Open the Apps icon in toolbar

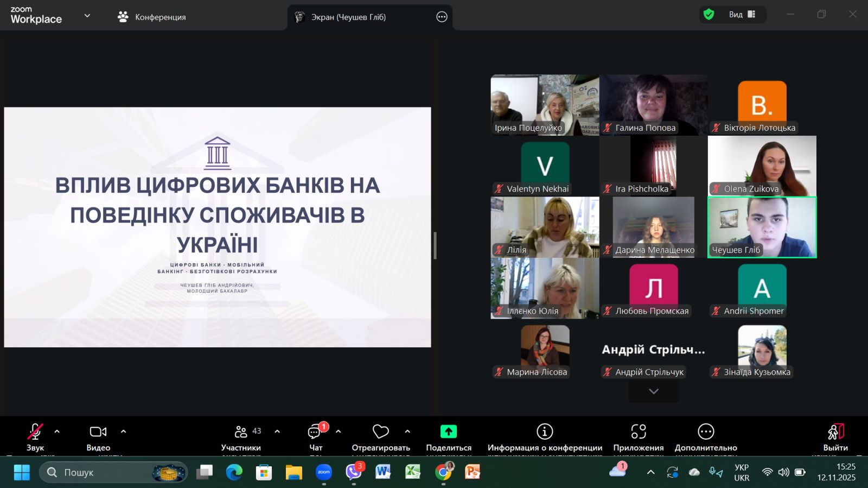(638, 432)
